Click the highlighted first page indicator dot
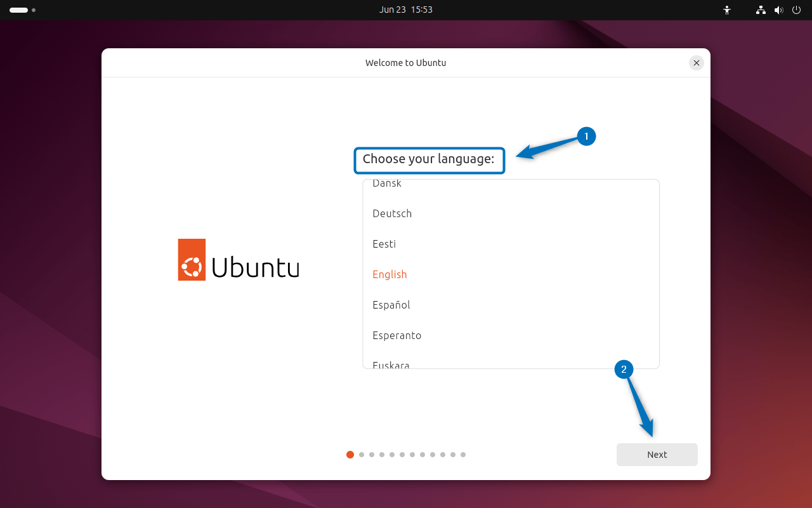 click(350, 455)
